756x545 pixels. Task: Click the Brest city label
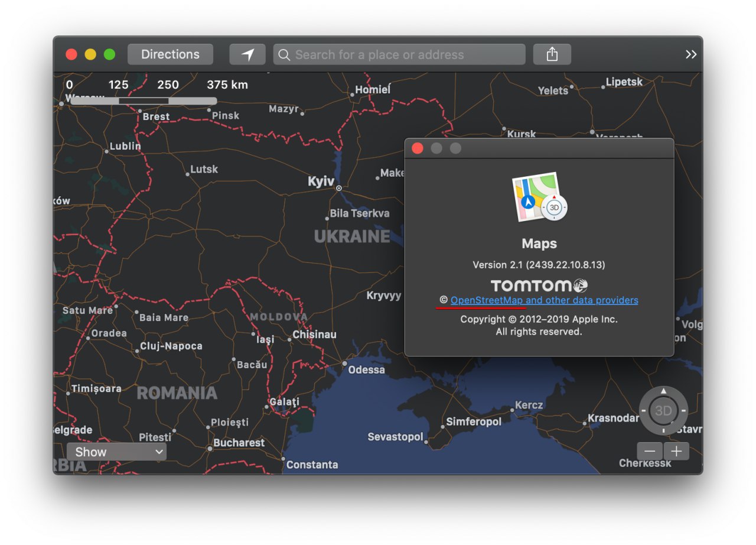coord(156,116)
